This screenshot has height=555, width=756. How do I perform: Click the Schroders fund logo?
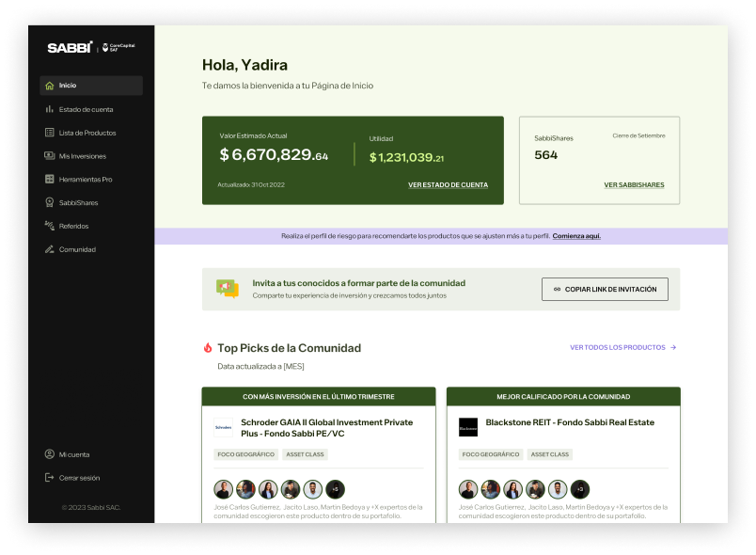[223, 427]
